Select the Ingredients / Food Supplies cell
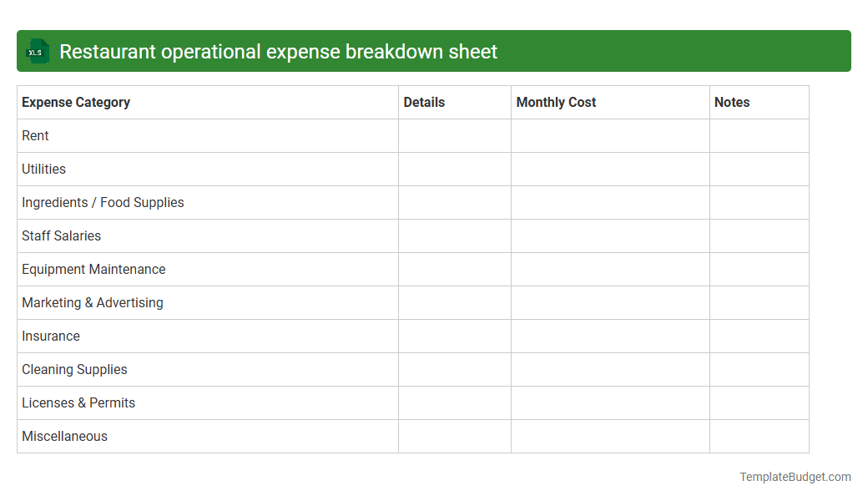The height and width of the screenshot is (501, 868). [x=103, y=202]
